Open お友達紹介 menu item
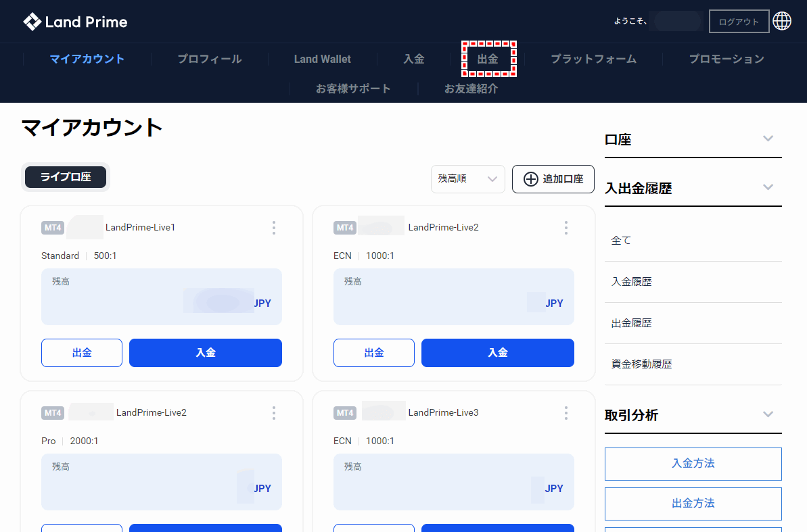This screenshot has height=532, width=807. click(471, 89)
